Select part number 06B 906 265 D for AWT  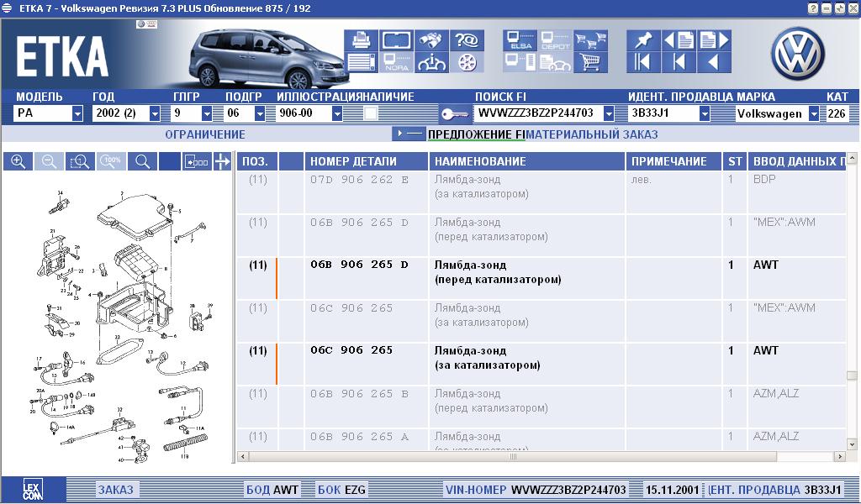pos(359,265)
